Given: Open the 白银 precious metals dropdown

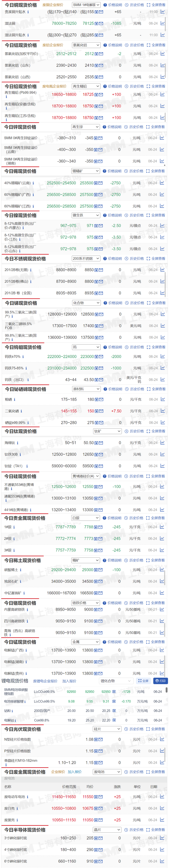Looking at the screenshot, I should pos(85,518).
